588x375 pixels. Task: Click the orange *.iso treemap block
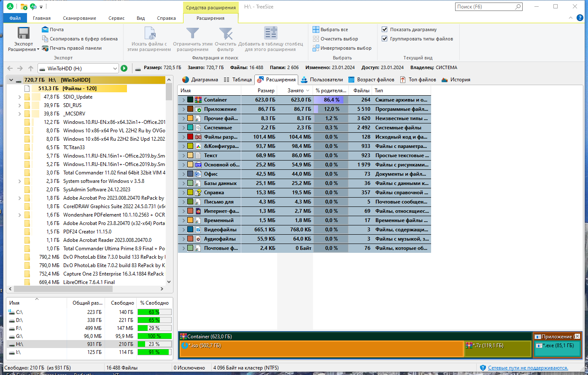(321, 349)
